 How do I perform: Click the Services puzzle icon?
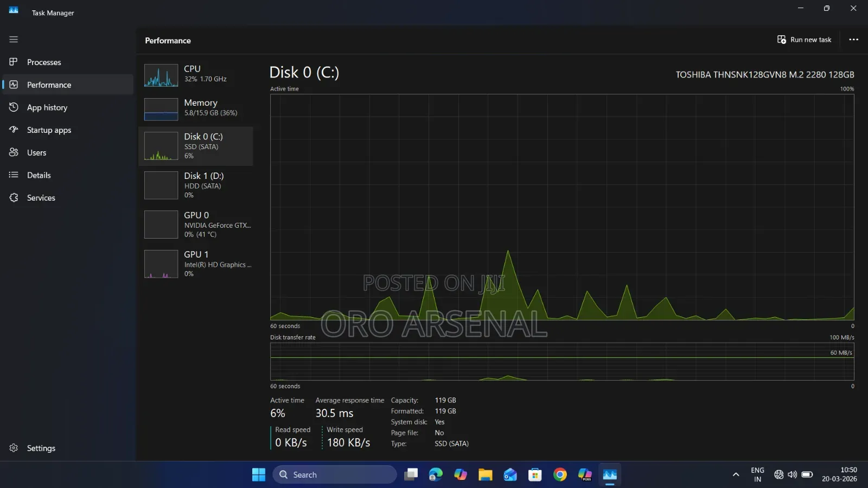coord(14,197)
